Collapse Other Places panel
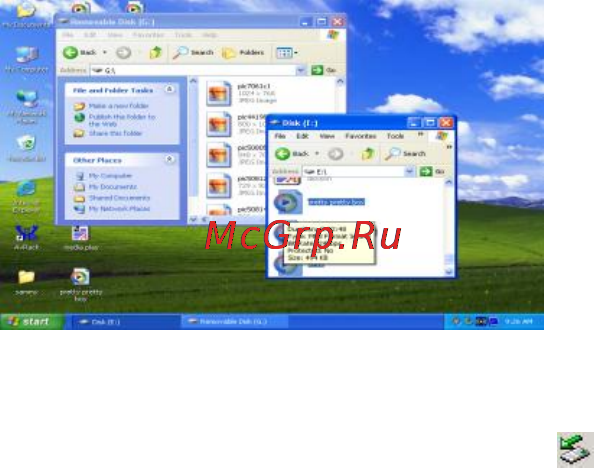Screen dimensions: 594x468 [x=169, y=160]
